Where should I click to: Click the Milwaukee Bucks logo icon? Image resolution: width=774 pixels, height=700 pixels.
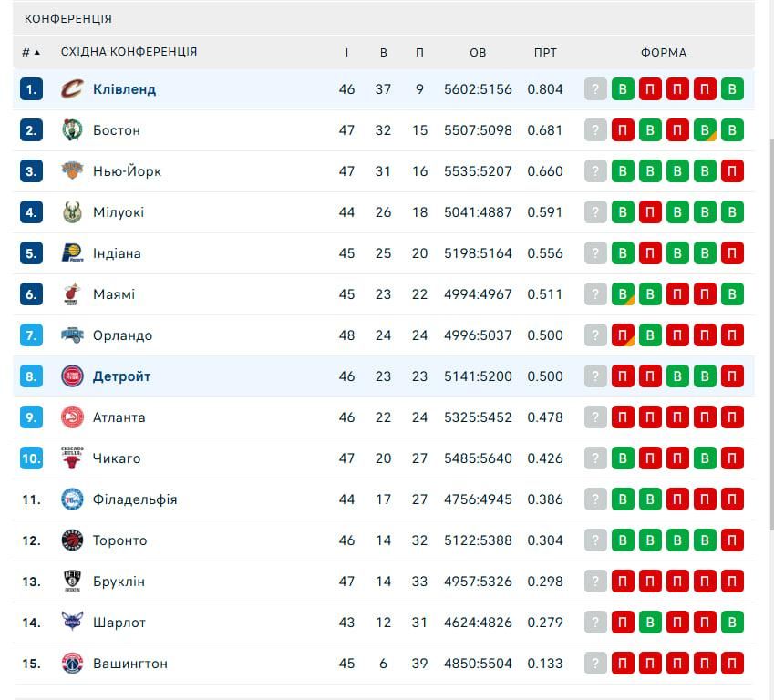tap(72, 212)
